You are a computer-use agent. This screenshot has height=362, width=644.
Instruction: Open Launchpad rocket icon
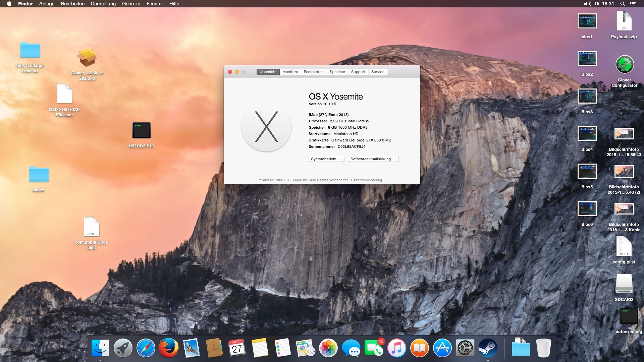tap(123, 348)
